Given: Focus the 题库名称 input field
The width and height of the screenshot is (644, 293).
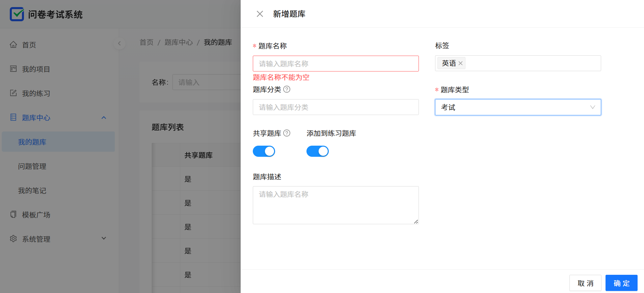Looking at the screenshot, I should [336, 64].
